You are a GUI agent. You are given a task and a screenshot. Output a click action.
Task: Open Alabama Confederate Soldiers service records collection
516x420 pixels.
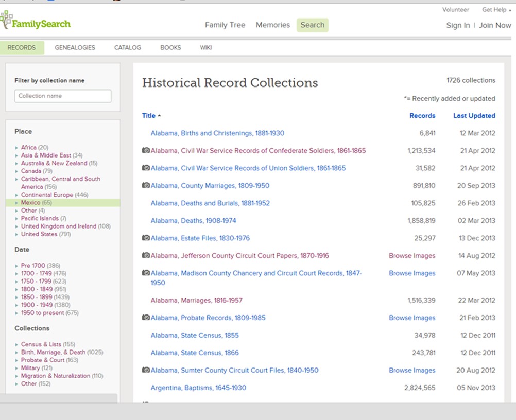pyautogui.click(x=259, y=151)
